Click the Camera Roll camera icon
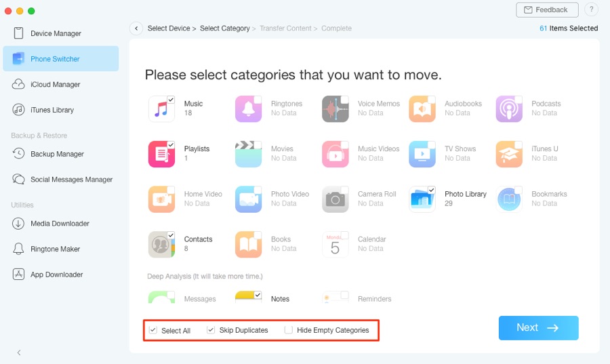The height and width of the screenshot is (364, 610). click(335, 199)
